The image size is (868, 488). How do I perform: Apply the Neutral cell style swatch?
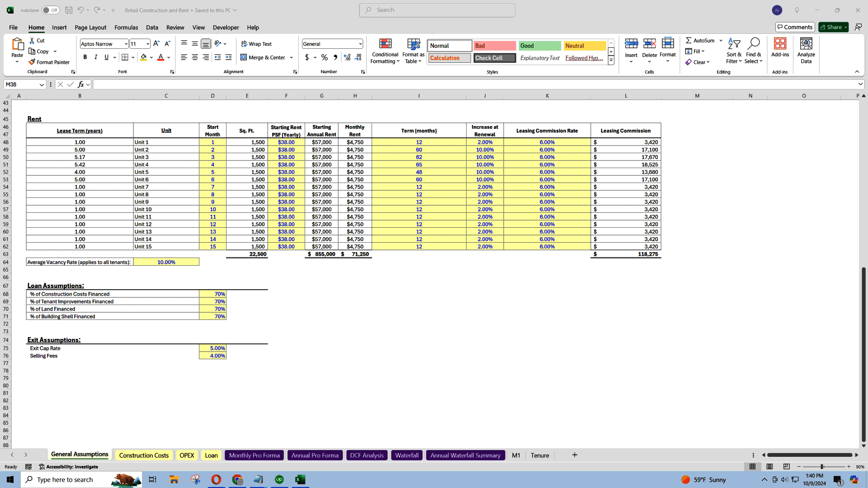click(585, 46)
